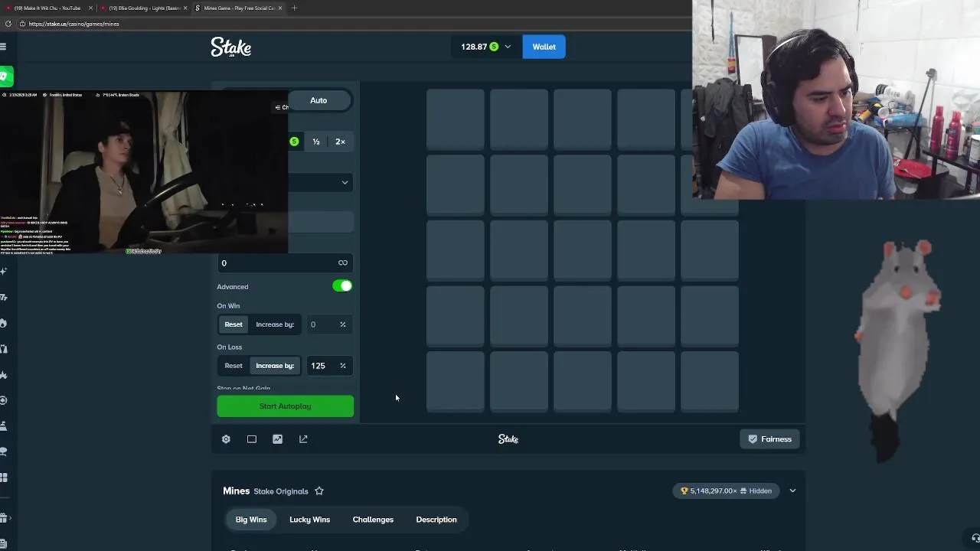Screen dimensions: 980x551
Task: Click the trophy icon beside 5,148,297.00×
Action: pyautogui.click(x=684, y=491)
